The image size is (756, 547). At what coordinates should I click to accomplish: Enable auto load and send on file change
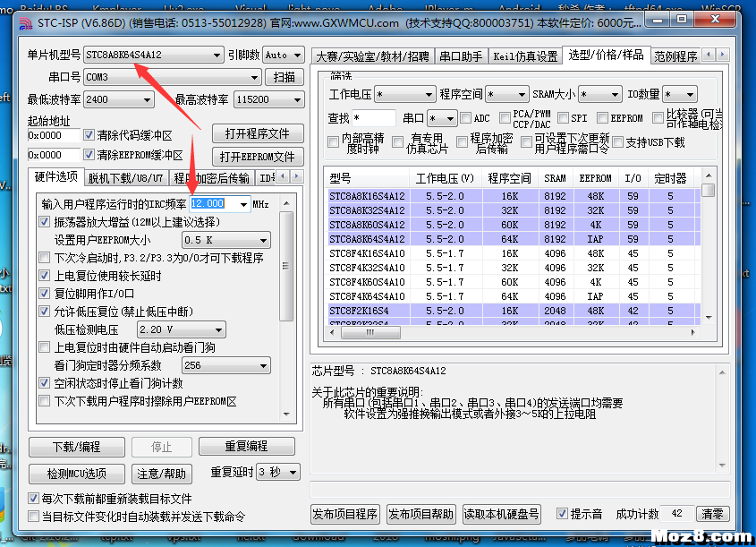[x=33, y=517]
